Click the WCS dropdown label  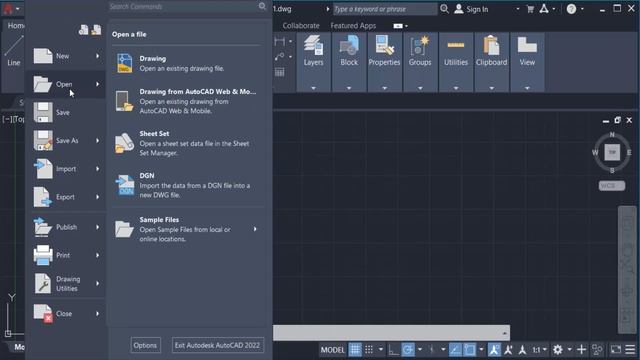click(x=611, y=186)
